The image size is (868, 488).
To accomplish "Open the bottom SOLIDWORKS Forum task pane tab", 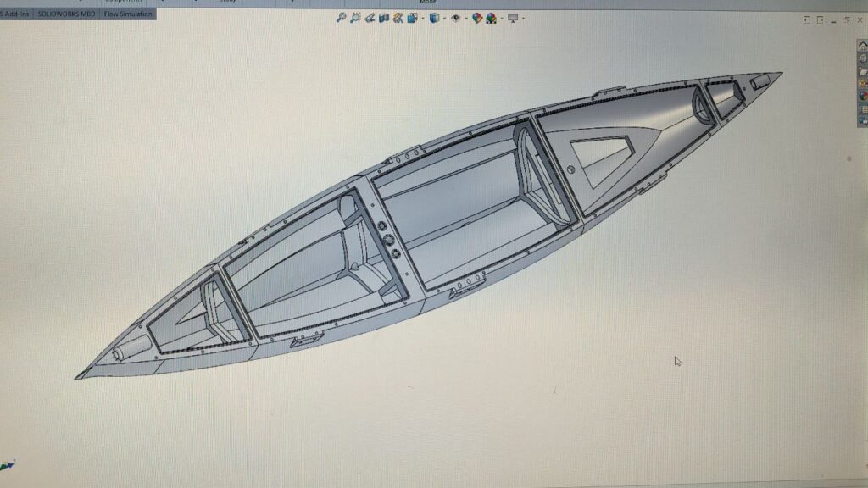I will [862, 121].
